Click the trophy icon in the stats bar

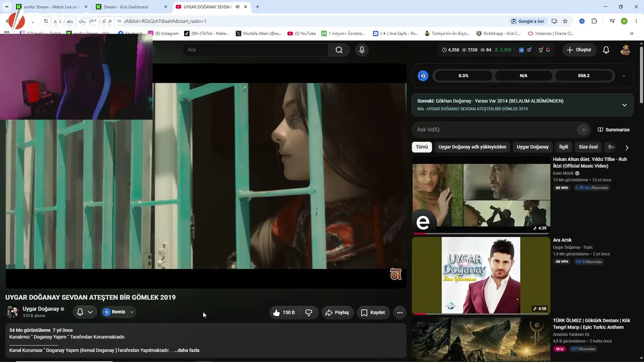point(541,50)
